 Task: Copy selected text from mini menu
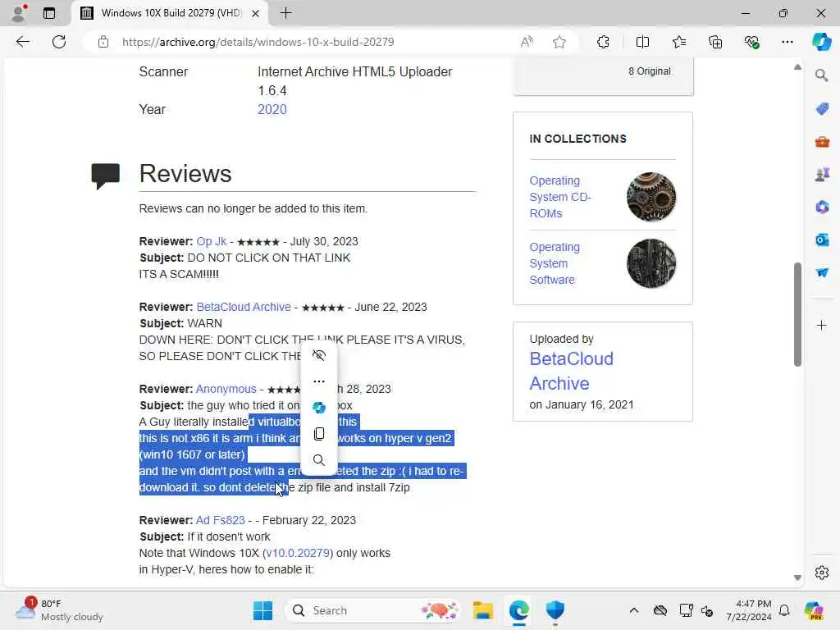(x=319, y=433)
